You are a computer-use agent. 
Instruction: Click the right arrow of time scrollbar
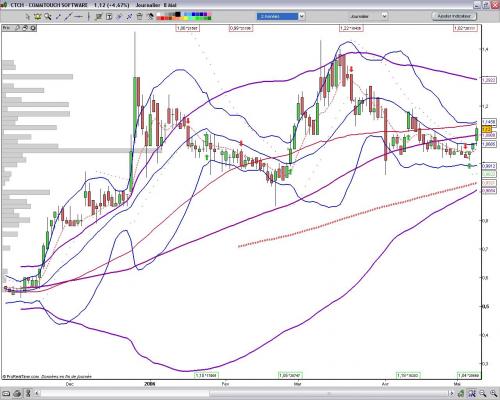point(452,394)
